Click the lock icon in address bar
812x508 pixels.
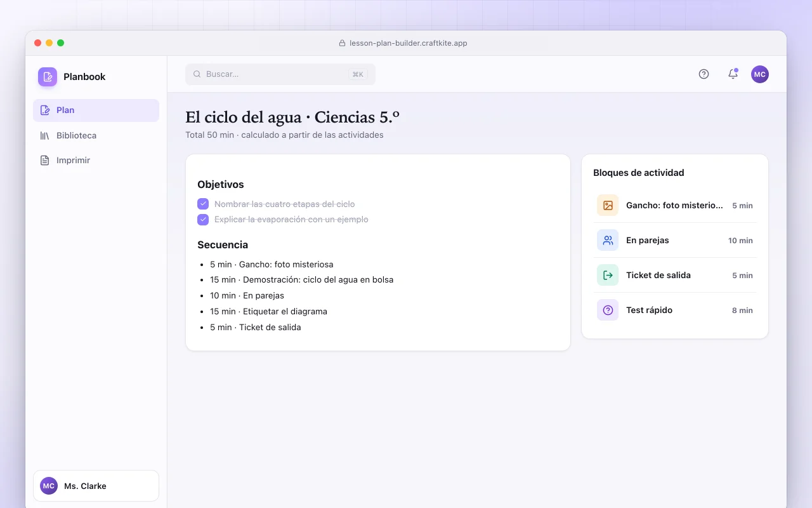tap(343, 43)
